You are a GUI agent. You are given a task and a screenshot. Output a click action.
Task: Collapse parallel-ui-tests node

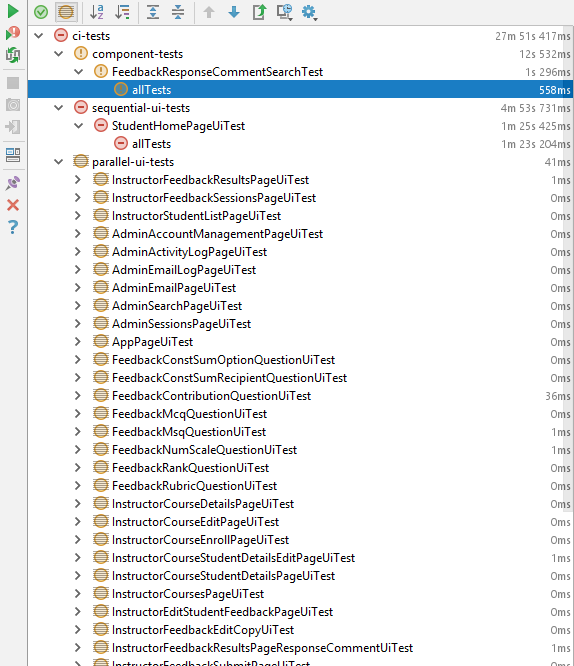pos(59,162)
